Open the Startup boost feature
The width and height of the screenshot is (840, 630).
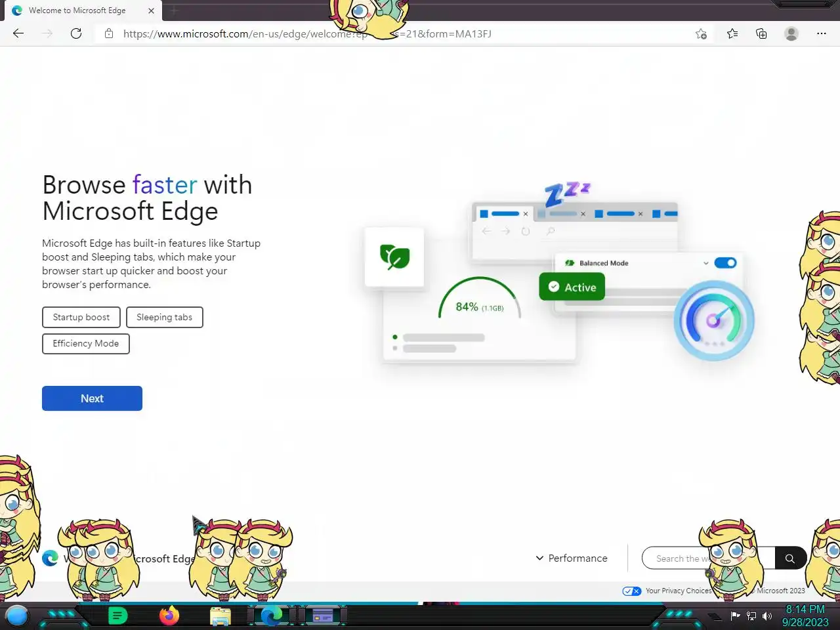(81, 317)
